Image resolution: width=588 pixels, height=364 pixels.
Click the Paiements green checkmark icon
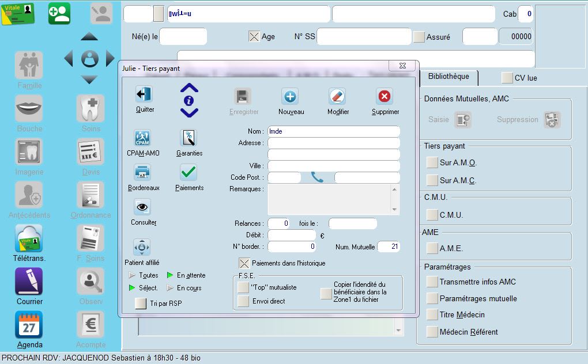tap(189, 172)
